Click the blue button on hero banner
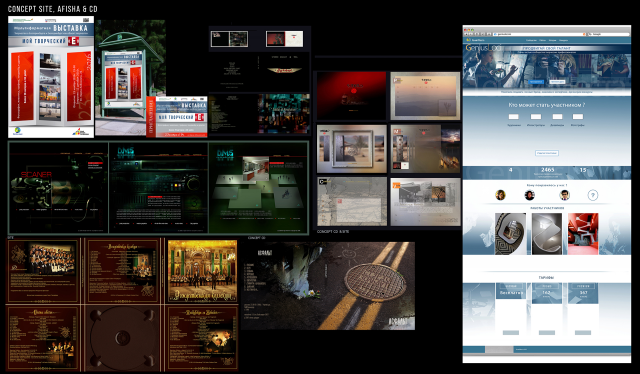 [536, 82]
